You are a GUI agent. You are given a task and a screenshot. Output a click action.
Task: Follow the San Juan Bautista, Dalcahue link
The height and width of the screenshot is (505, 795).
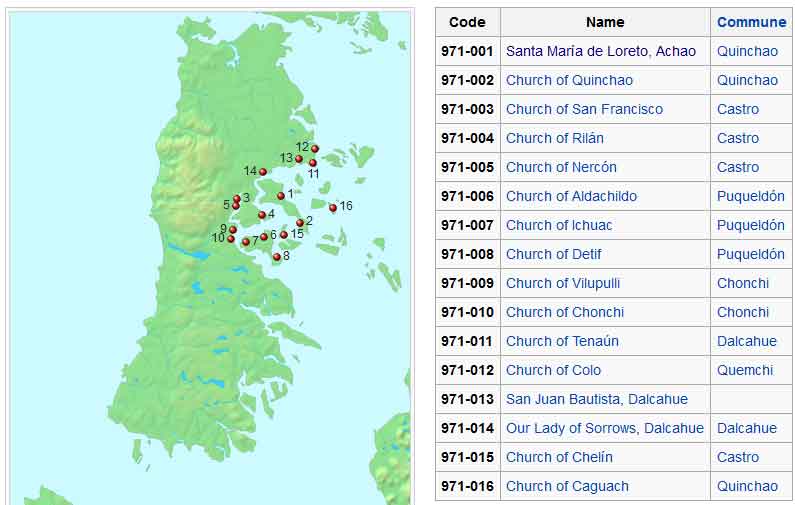point(596,399)
